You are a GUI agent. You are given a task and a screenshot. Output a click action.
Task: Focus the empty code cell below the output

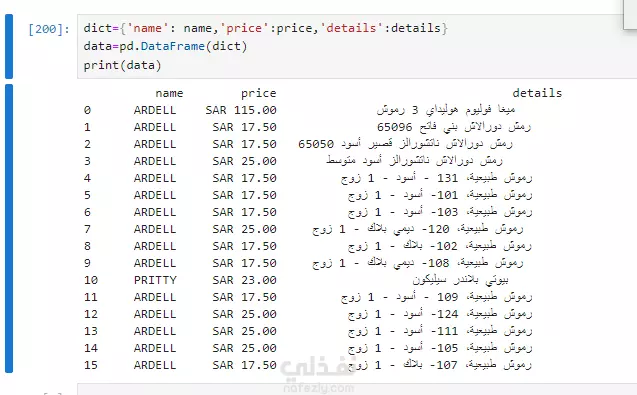pyautogui.click(x=357, y=389)
